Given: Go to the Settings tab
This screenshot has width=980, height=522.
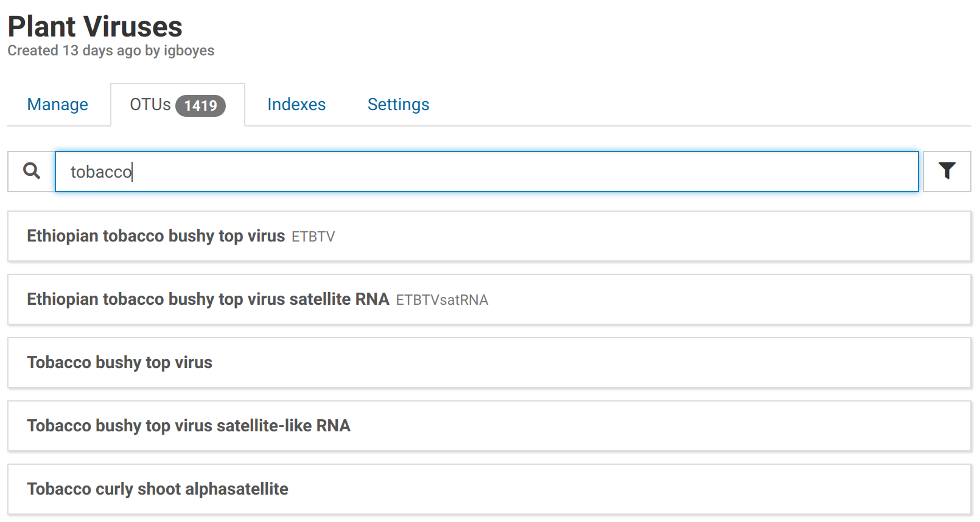Looking at the screenshot, I should pos(398,105).
